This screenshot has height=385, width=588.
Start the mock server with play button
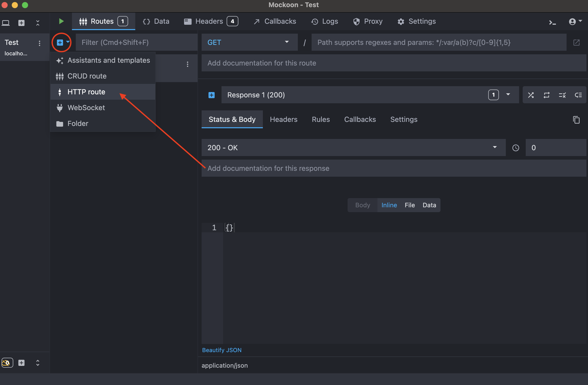point(61,21)
